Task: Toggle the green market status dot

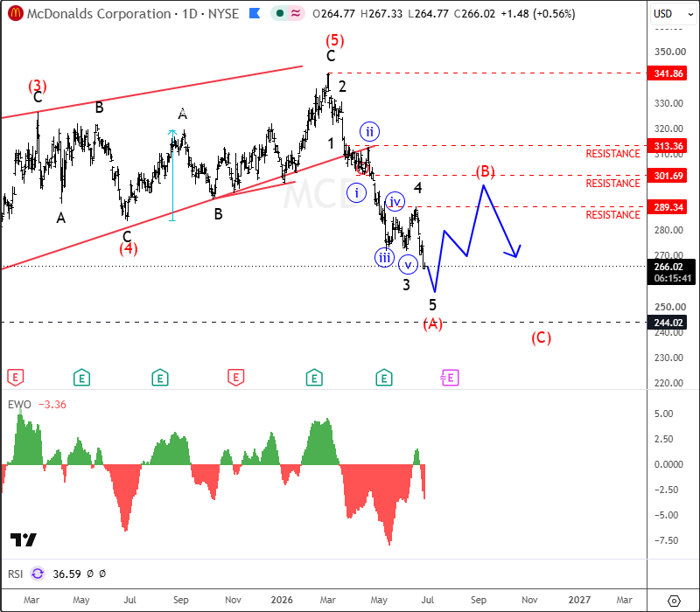Action: pos(280,13)
